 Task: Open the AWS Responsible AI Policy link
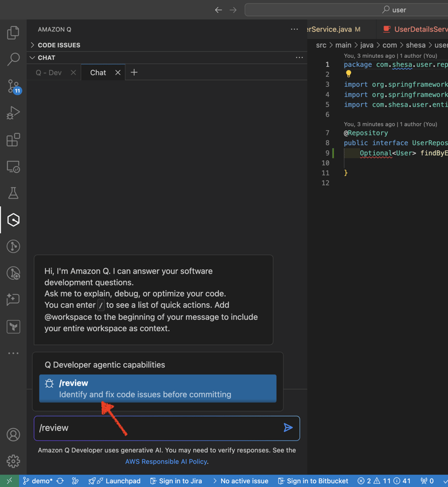point(166,462)
